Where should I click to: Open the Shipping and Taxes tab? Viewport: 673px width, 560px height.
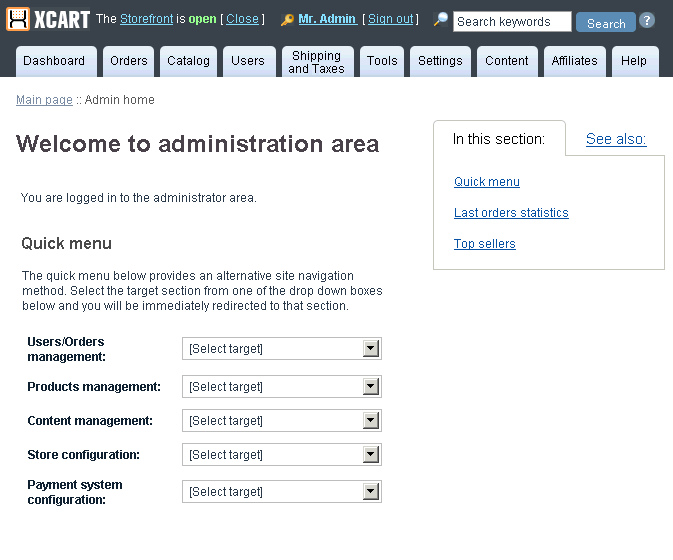(x=318, y=61)
